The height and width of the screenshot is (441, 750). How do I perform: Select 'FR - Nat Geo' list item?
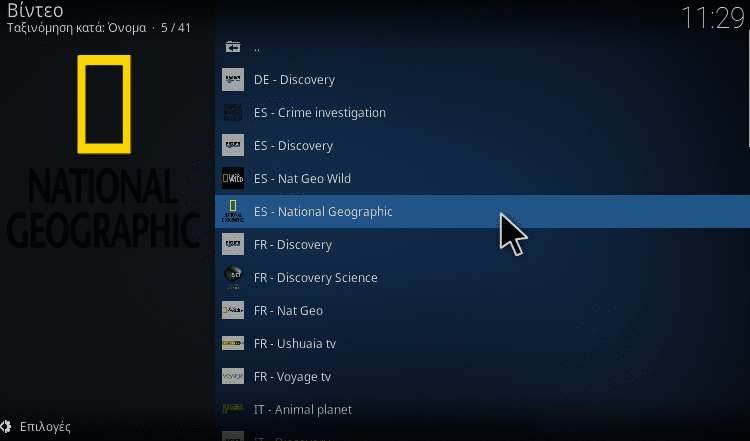click(x=482, y=310)
